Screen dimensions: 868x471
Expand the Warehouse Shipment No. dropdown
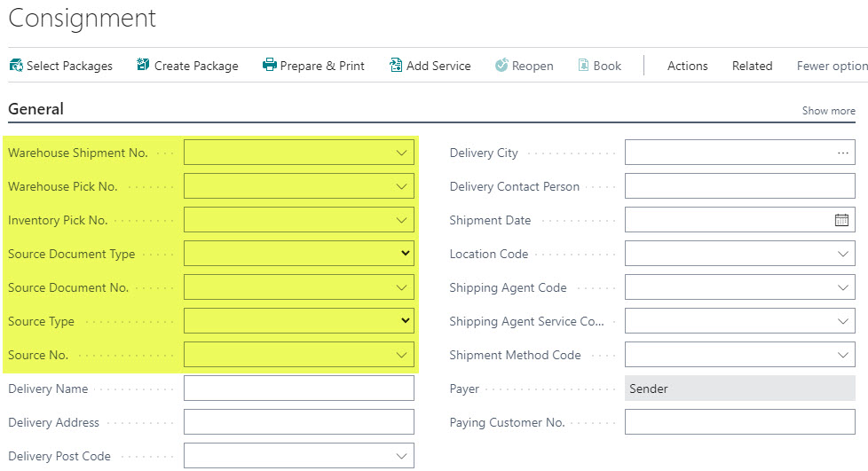pos(401,153)
